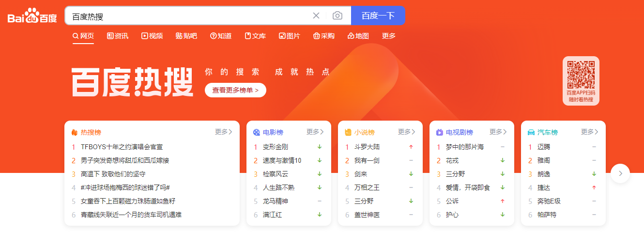This screenshot has width=644, height=233.
Task: Scan the Baidu APP QR code image
Action: pyautogui.click(x=581, y=74)
